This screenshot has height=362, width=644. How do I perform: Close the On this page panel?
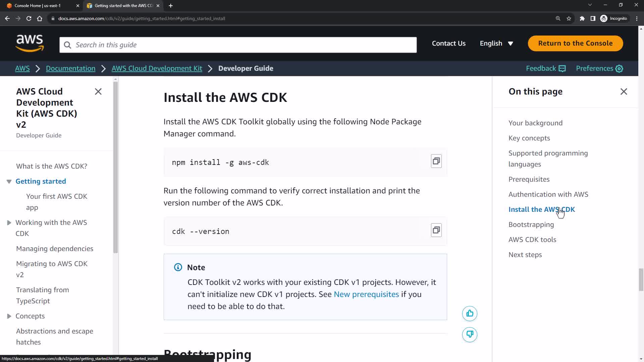click(624, 92)
